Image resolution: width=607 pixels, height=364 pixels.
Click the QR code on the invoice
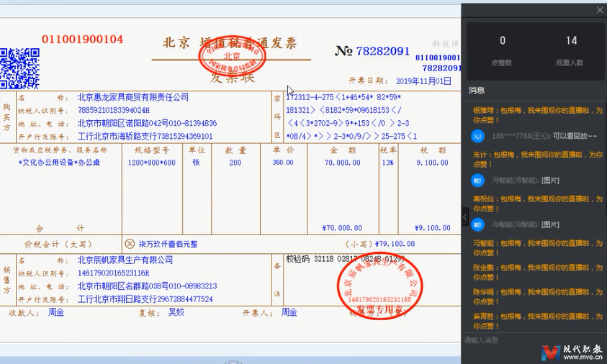pos(19,68)
